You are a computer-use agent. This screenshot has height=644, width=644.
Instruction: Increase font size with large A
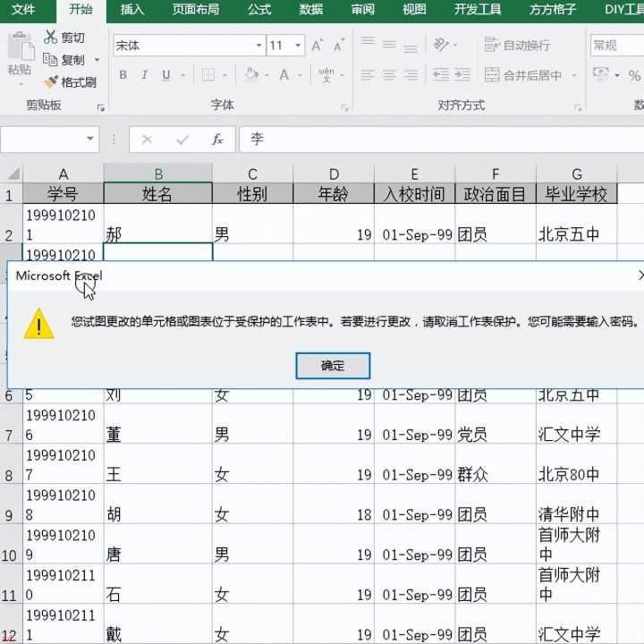(x=317, y=45)
